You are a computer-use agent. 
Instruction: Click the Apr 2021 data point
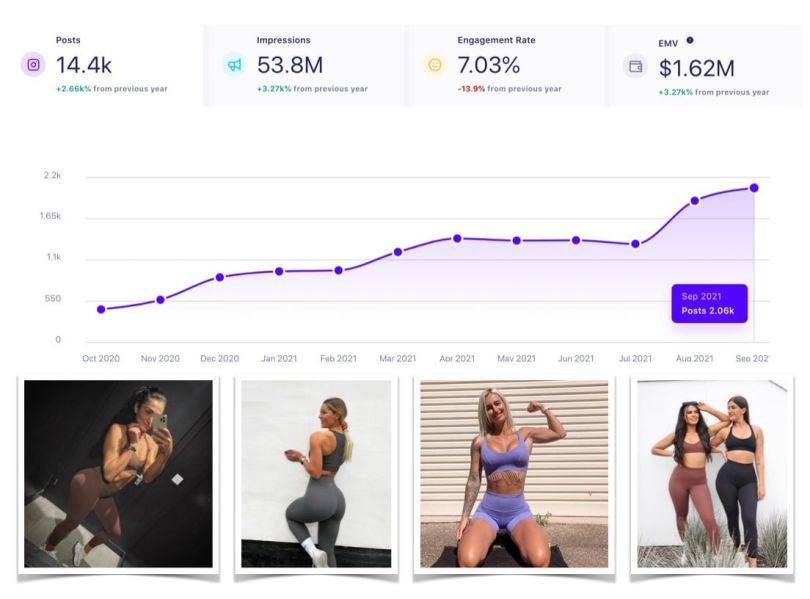click(457, 239)
